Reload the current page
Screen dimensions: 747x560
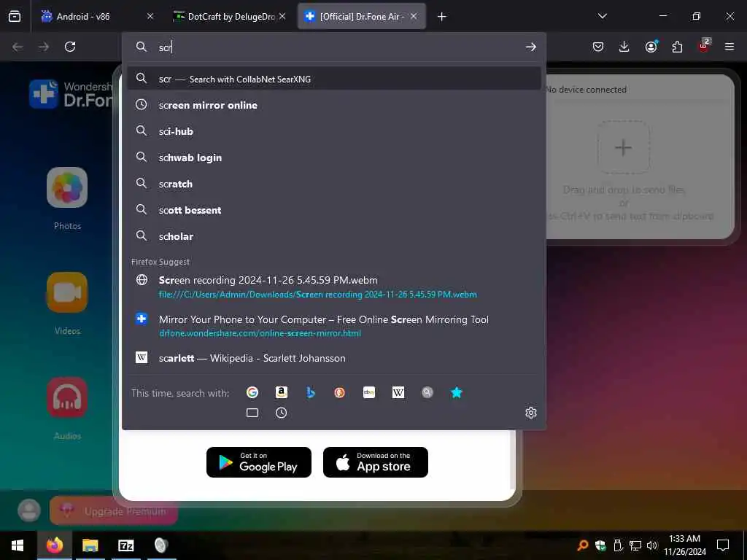(x=70, y=47)
